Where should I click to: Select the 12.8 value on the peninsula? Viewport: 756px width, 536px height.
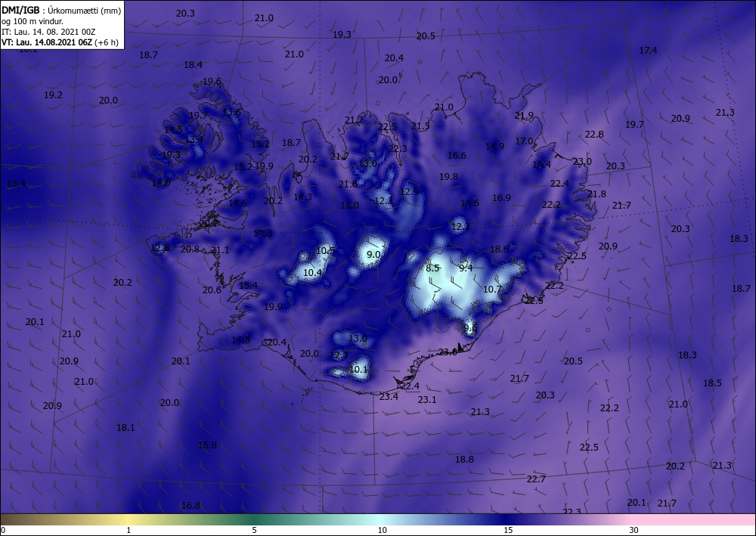(x=160, y=248)
